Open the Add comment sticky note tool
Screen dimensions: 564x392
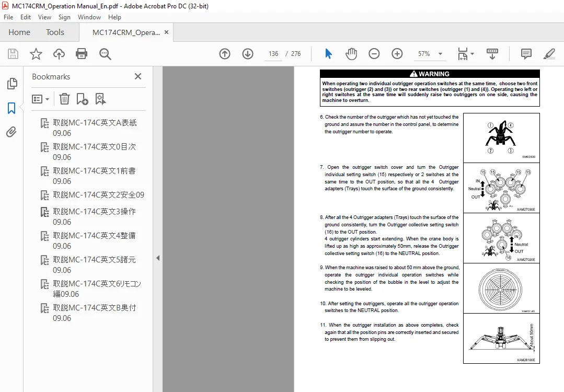526,54
